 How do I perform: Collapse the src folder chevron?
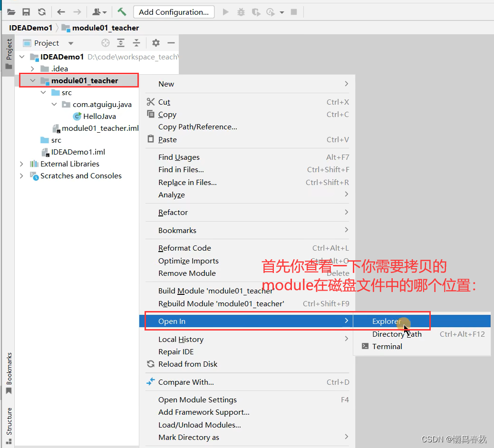tap(43, 92)
